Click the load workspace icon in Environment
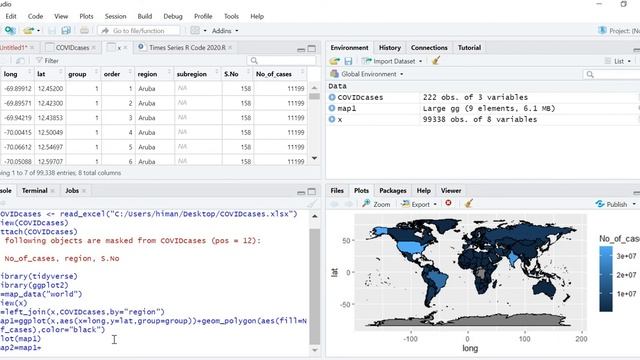The width and height of the screenshot is (640, 360). tap(335, 61)
